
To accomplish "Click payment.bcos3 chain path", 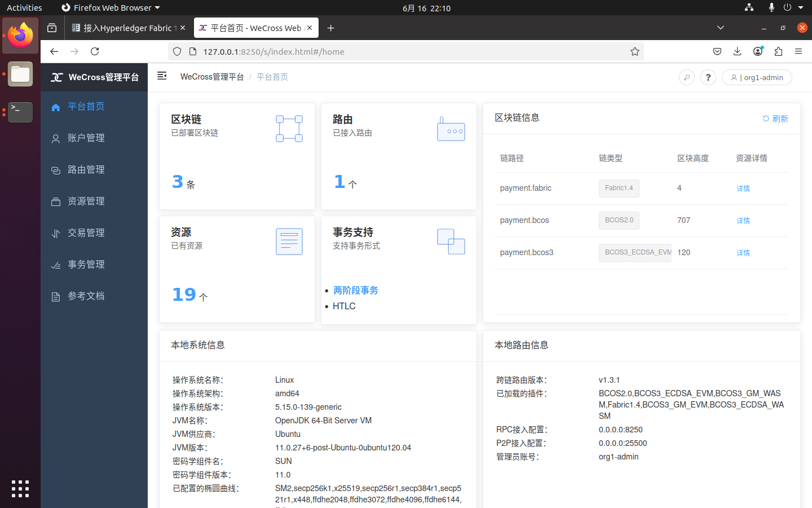I will (527, 252).
